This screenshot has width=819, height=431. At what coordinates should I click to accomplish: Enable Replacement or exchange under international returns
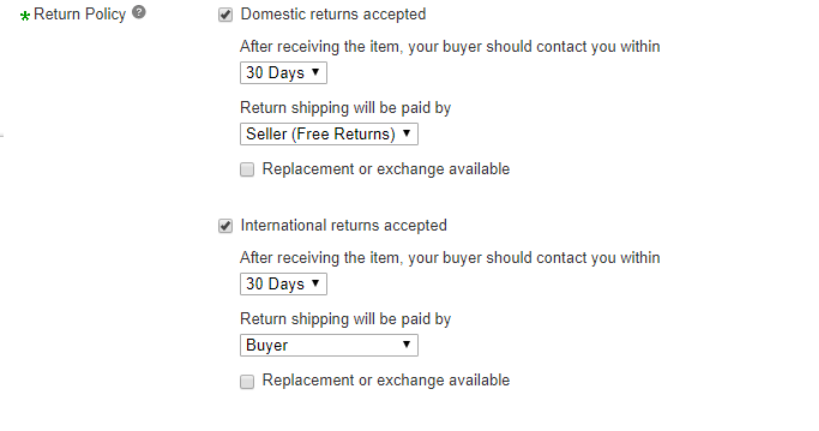247,381
